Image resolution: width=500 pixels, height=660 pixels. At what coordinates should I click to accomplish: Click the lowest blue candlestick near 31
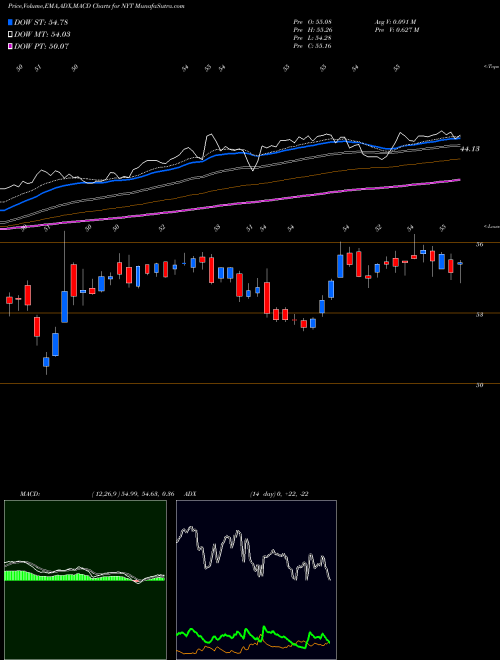pyautogui.click(x=46, y=362)
